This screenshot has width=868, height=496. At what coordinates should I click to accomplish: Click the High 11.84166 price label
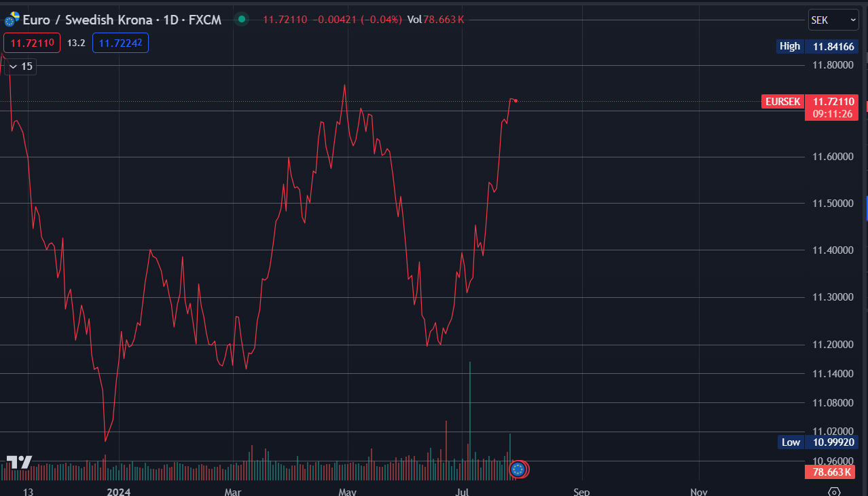pyautogui.click(x=818, y=46)
